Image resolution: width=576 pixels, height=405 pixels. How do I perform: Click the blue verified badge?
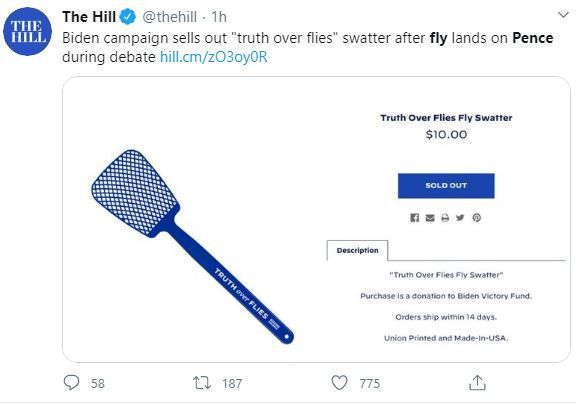(127, 17)
